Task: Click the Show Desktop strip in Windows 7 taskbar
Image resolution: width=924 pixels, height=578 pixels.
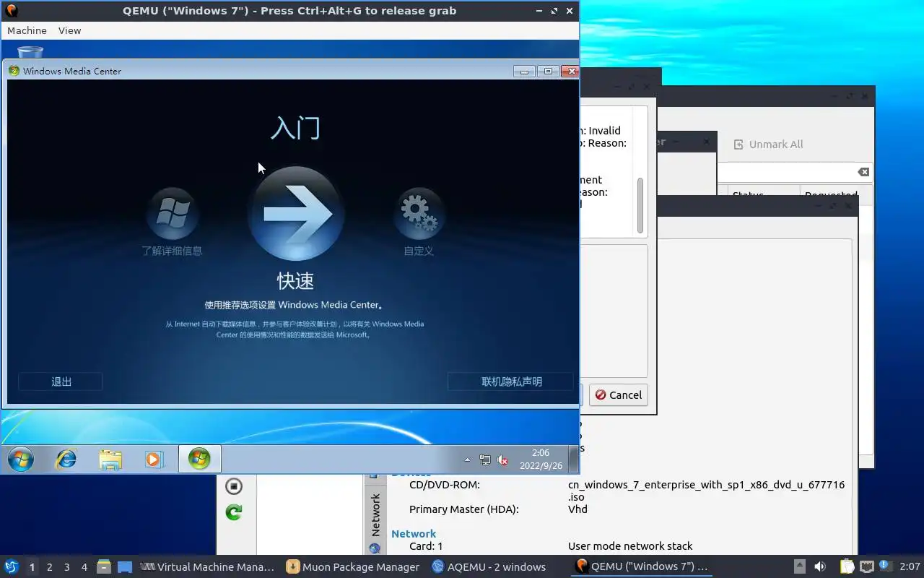Action: 574,459
